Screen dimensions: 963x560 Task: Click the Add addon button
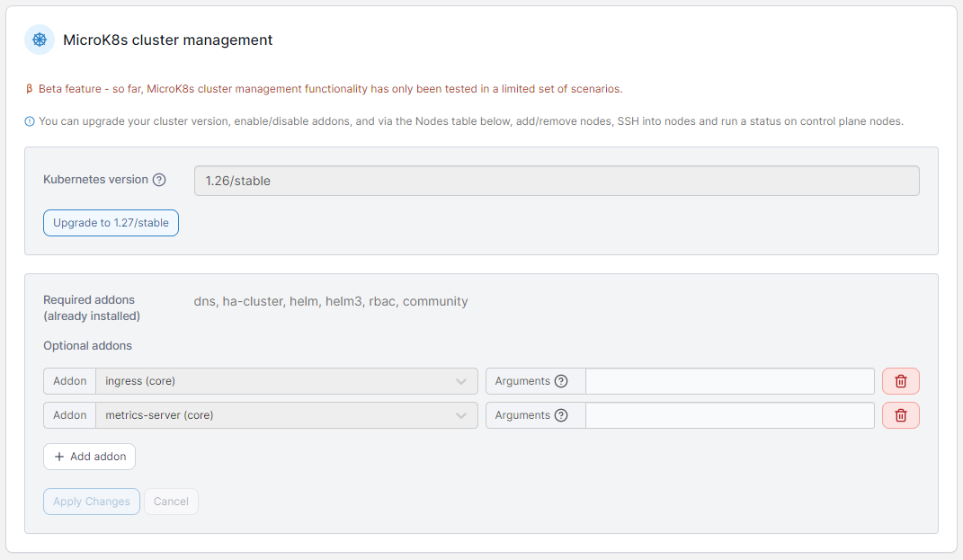89,457
